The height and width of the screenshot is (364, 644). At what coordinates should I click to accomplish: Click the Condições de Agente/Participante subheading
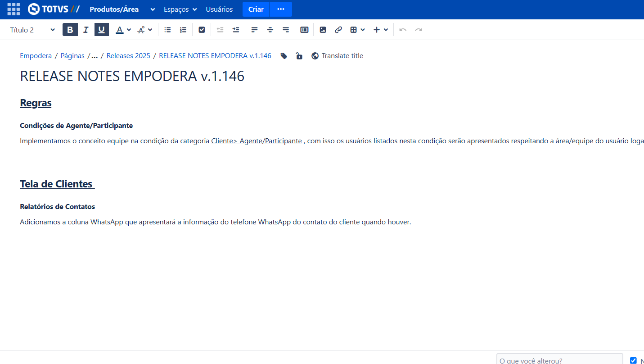tap(76, 126)
